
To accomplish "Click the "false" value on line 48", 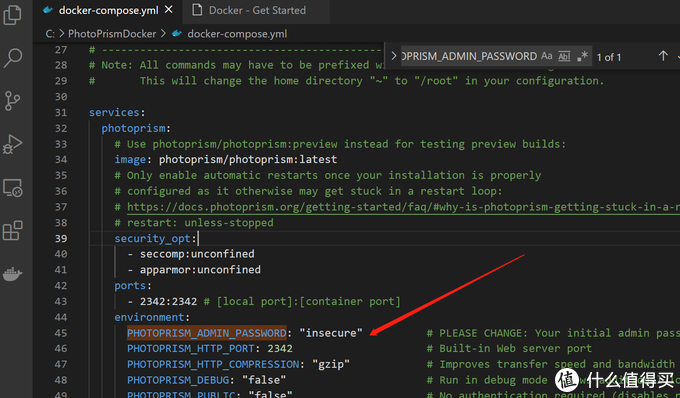I will (264, 380).
